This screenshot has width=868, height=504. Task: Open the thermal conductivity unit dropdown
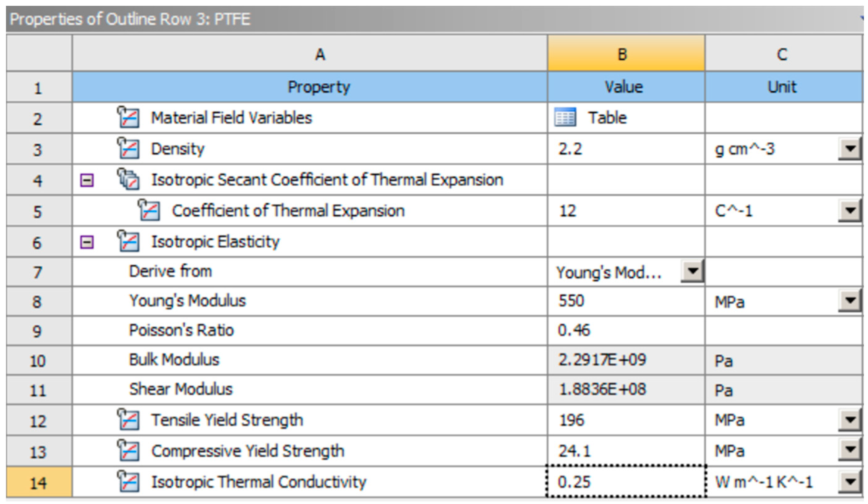click(850, 482)
